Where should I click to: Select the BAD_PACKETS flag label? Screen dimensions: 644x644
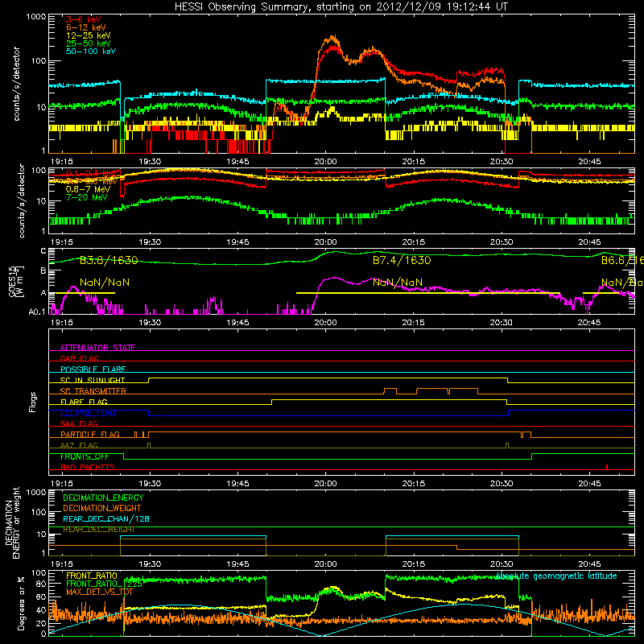point(88,468)
